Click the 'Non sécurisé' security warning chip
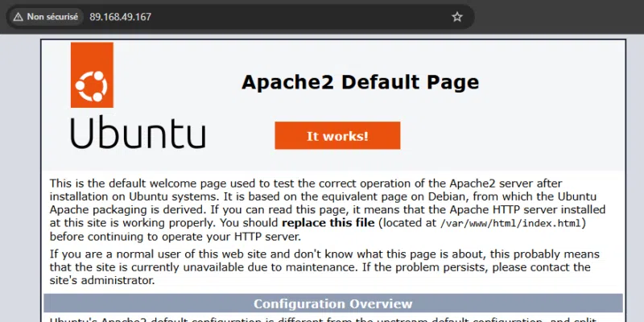Viewport: 644px width, 322px height. [46, 17]
